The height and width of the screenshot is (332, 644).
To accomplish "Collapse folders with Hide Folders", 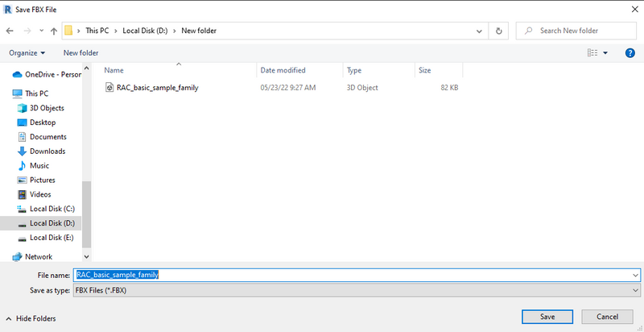I will click(31, 318).
